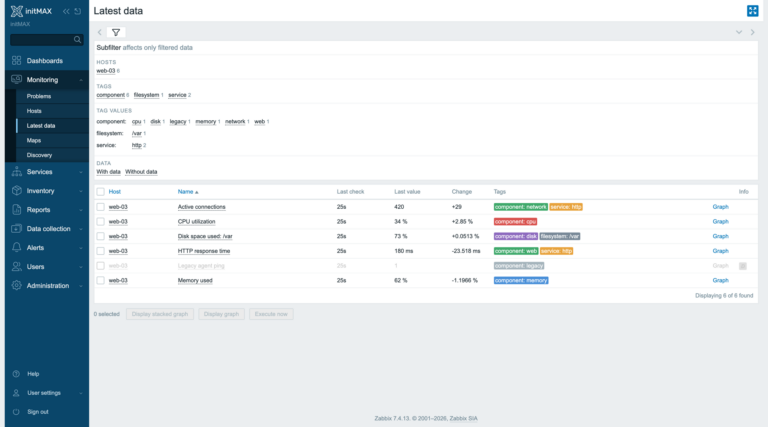Tick checkbox for Active connections row
Image resolution: width=768 pixels, height=427 pixels.
100,207
